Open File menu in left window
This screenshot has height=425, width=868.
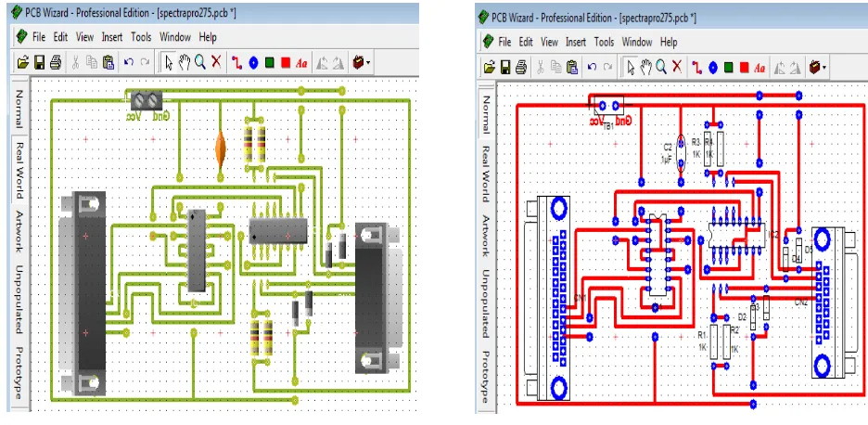pos(39,37)
